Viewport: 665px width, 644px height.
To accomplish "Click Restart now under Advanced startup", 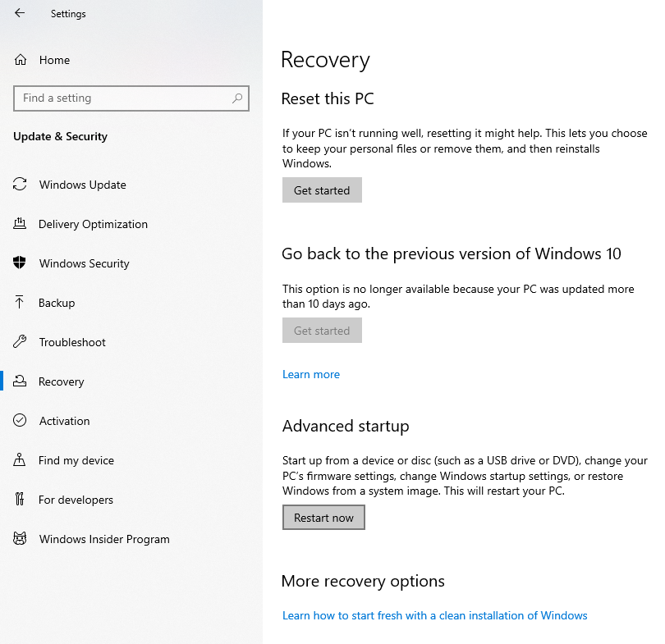I will pos(323,518).
